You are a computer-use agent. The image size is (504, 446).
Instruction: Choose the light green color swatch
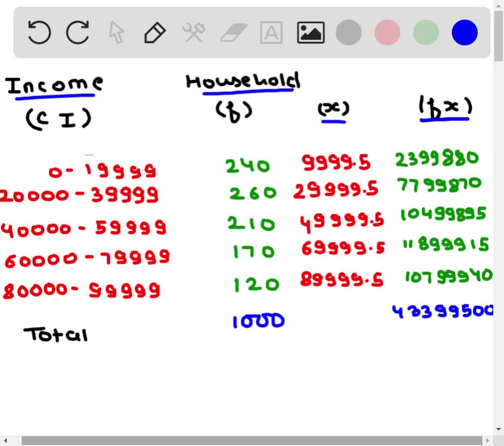[426, 32]
